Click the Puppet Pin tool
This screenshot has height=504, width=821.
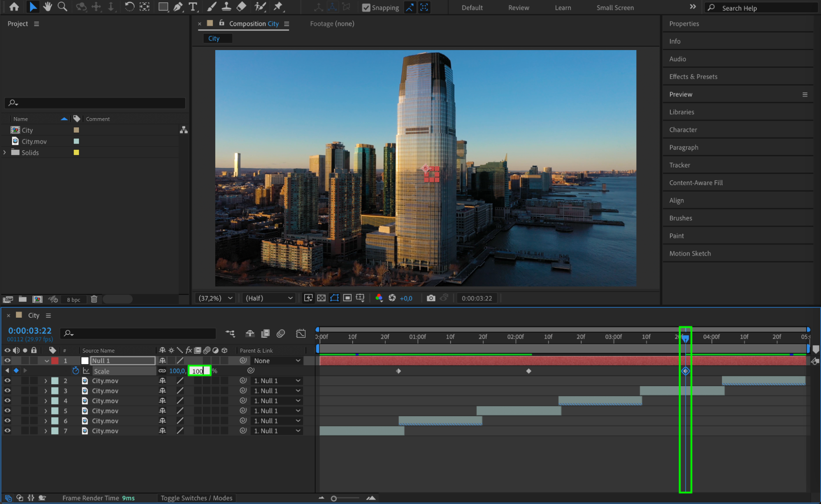(x=278, y=7)
